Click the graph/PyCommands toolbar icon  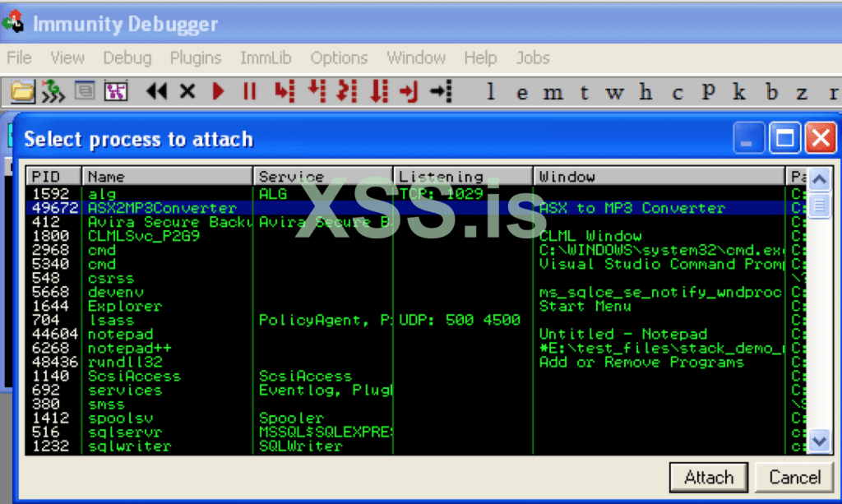coord(116,92)
